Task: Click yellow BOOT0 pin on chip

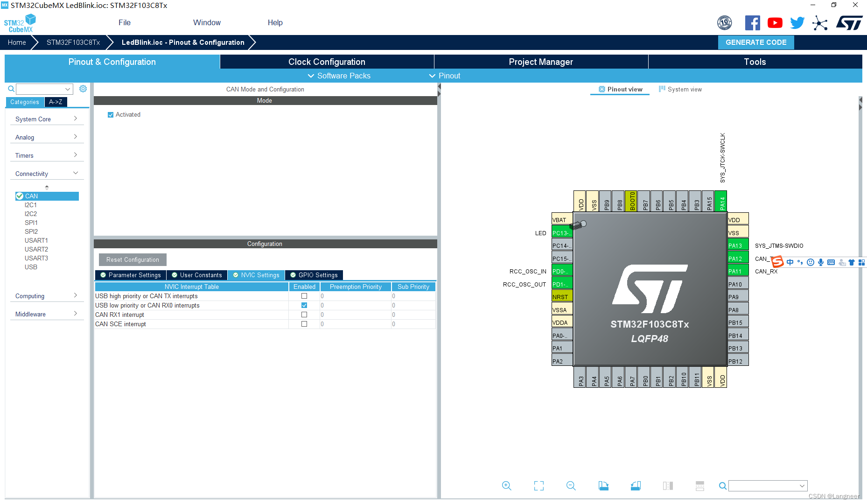Action: pyautogui.click(x=631, y=201)
